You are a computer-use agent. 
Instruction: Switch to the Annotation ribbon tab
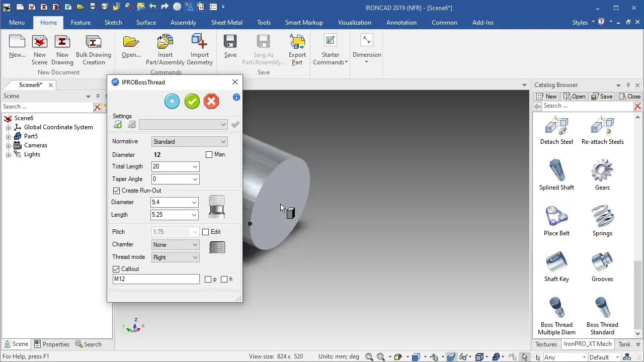click(401, 23)
